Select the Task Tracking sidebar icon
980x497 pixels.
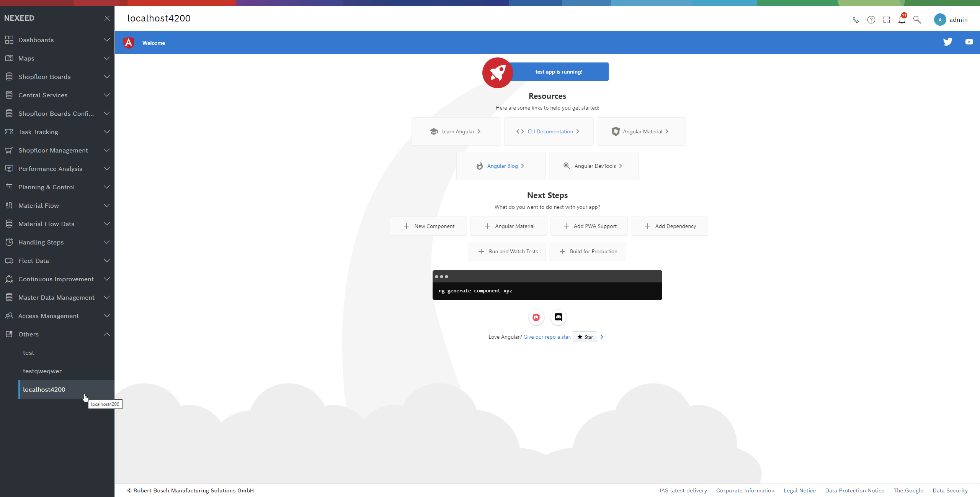[9, 132]
